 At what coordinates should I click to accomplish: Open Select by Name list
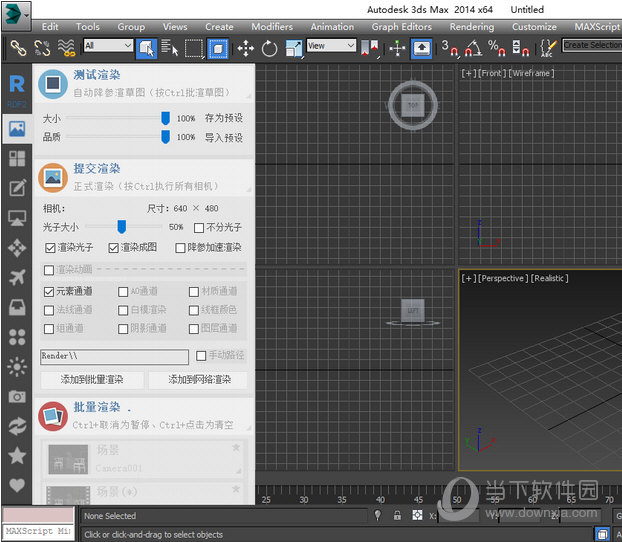click(169, 48)
